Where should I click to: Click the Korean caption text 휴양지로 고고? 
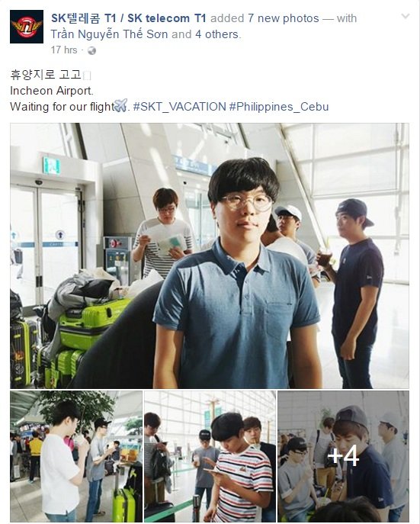46,74
